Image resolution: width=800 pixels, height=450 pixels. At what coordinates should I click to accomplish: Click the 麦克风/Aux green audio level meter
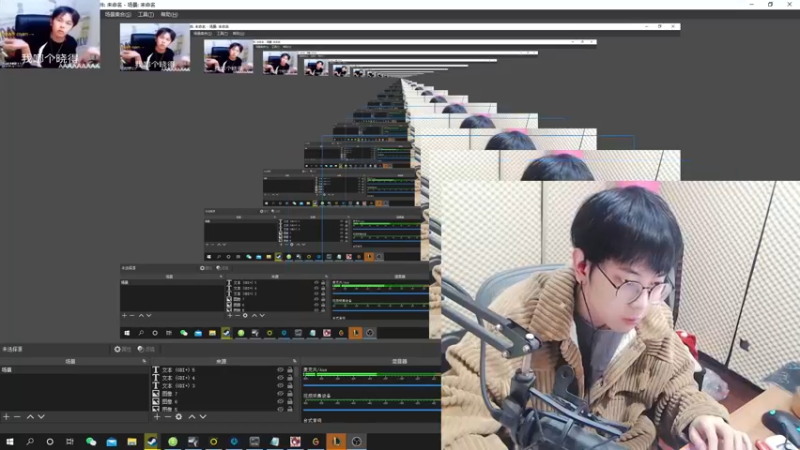click(x=372, y=375)
